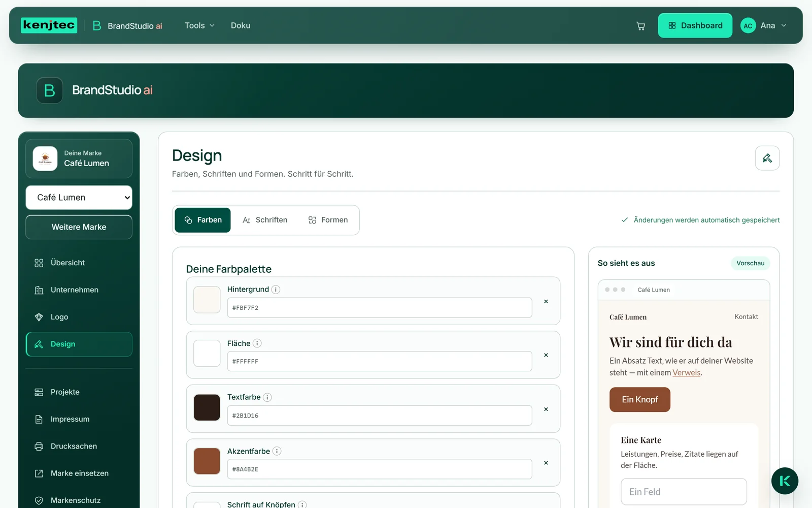Viewport: 812px width, 508px height.
Task: Remove the Hintergrund color row
Action: coord(546,301)
